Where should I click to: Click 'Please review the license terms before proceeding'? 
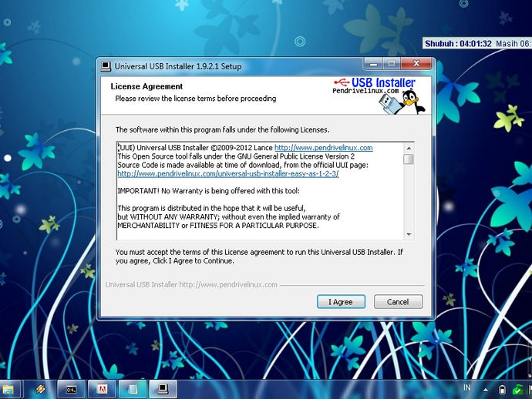click(195, 99)
